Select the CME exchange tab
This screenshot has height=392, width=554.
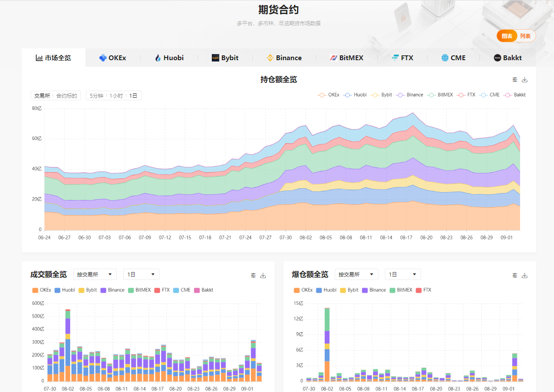tap(453, 57)
